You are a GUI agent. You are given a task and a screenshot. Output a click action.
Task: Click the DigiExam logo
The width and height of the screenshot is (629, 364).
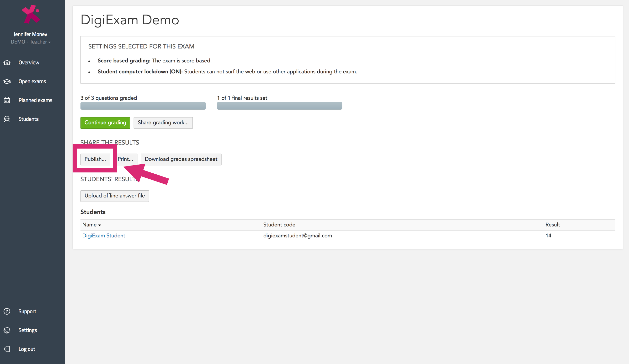(31, 14)
